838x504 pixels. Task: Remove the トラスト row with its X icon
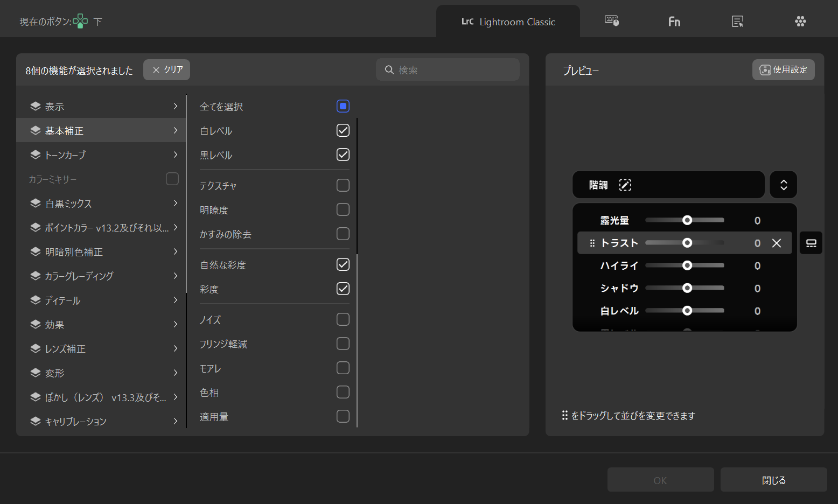776,243
